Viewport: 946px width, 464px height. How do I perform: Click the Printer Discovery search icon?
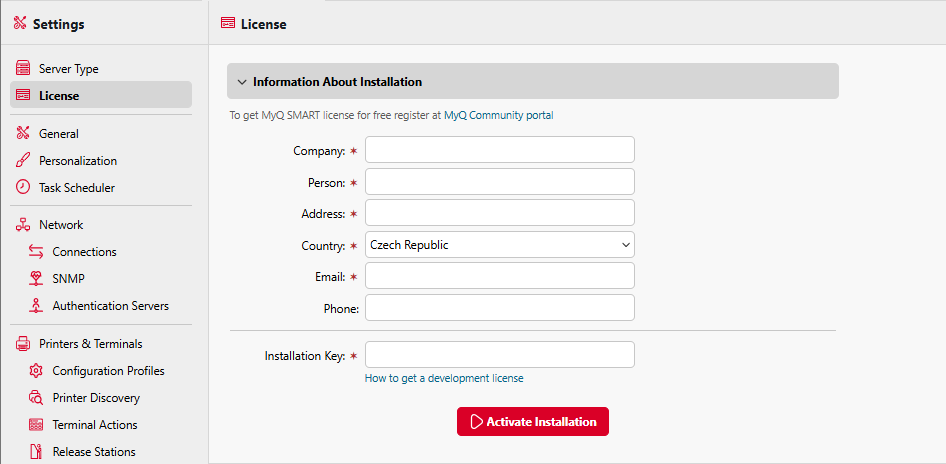(x=36, y=398)
